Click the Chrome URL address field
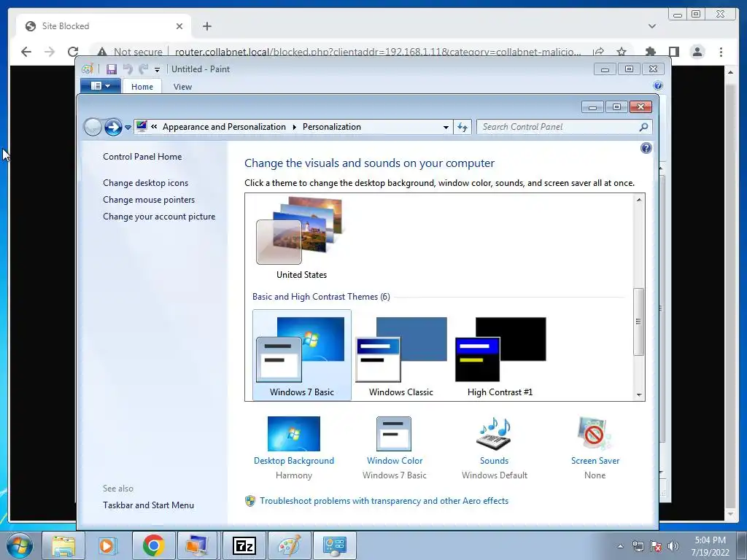This screenshot has width=747, height=560. click(377, 52)
